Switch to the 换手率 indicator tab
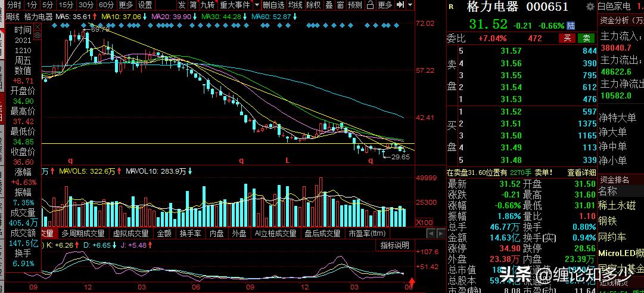This screenshot has height=293, width=644. pyautogui.click(x=190, y=233)
